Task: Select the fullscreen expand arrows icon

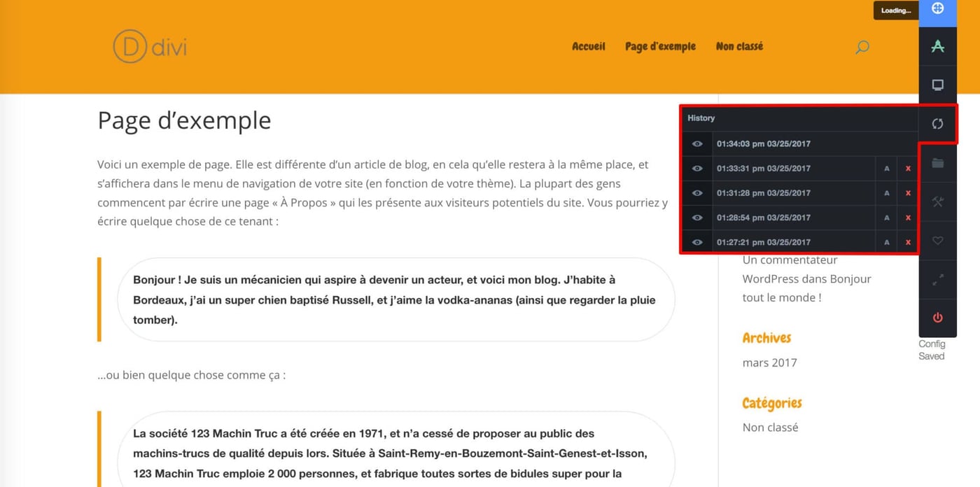Action: [x=937, y=279]
